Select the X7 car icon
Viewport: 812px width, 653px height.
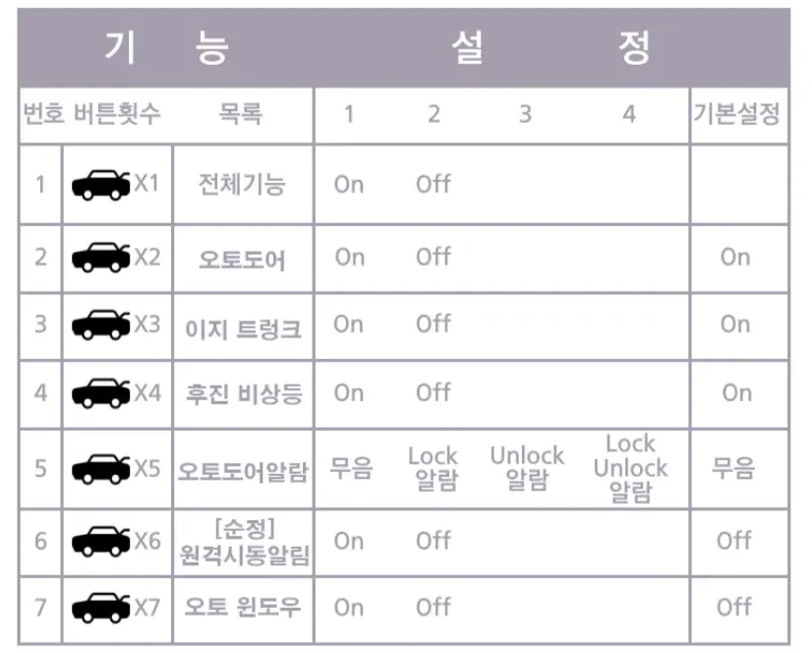pyautogui.click(x=101, y=608)
